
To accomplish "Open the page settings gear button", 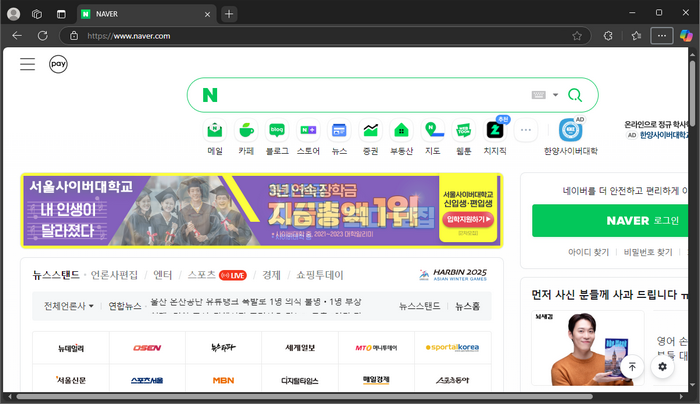I will pos(661,367).
